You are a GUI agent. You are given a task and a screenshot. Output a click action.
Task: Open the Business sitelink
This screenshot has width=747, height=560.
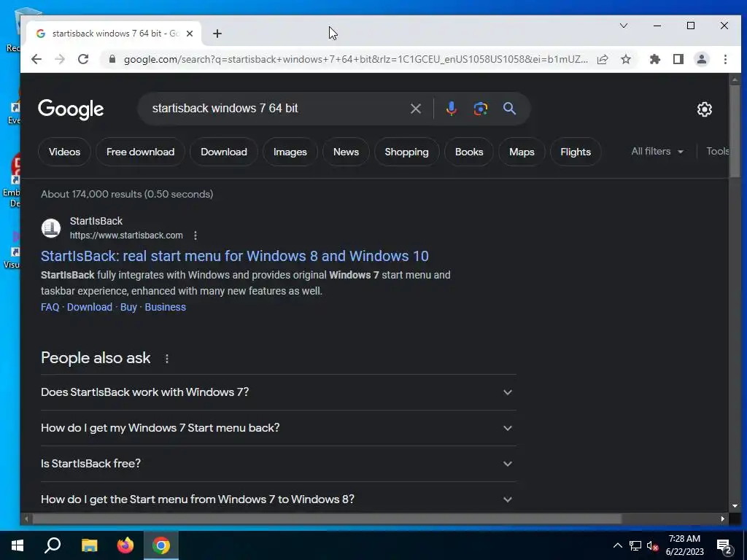click(166, 307)
